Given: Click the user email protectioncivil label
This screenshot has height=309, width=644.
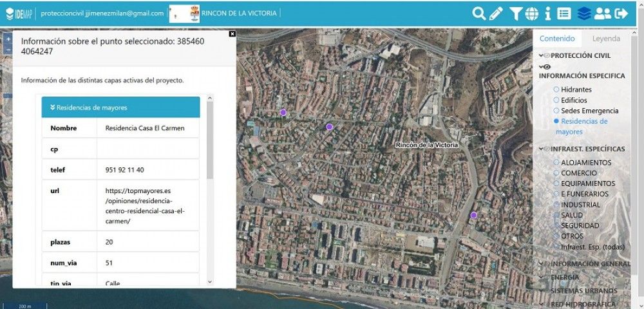Looking at the screenshot, I should point(102,13).
